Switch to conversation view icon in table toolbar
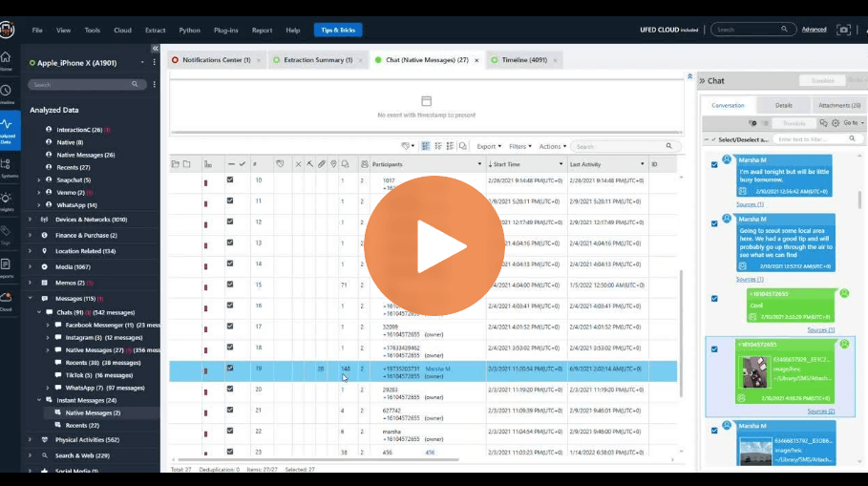This screenshot has height=486, width=868. pos(463,146)
